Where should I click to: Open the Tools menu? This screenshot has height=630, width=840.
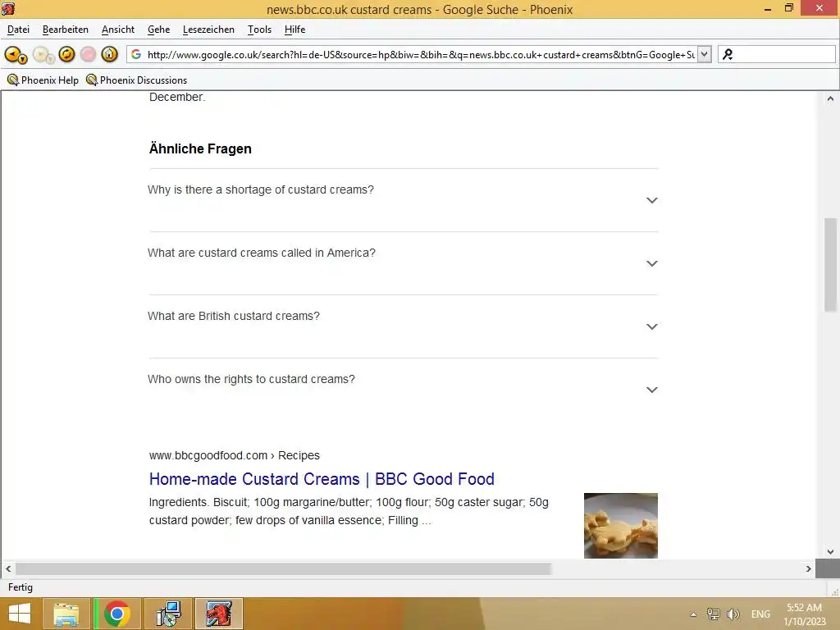click(259, 30)
